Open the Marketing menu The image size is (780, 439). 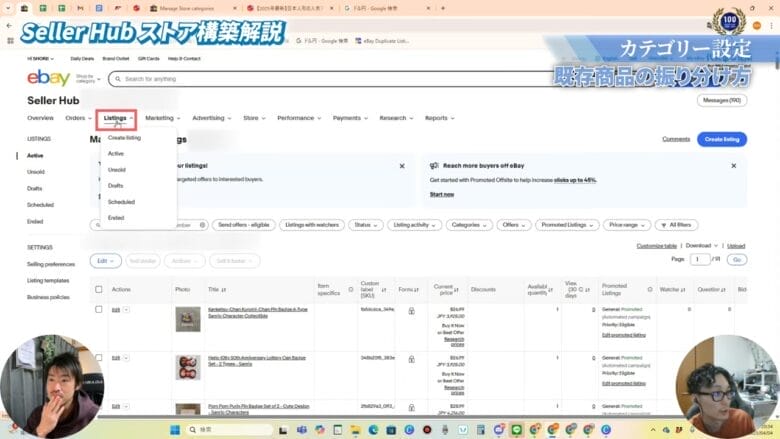[x=163, y=118]
